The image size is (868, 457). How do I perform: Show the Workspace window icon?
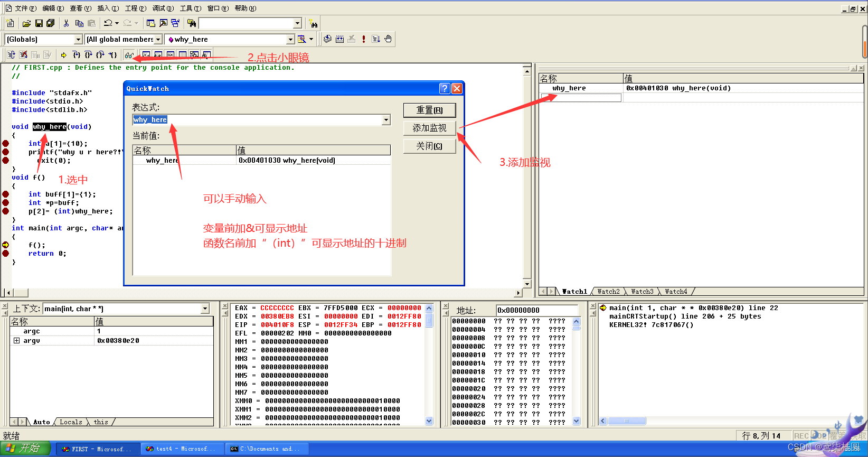point(151,23)
